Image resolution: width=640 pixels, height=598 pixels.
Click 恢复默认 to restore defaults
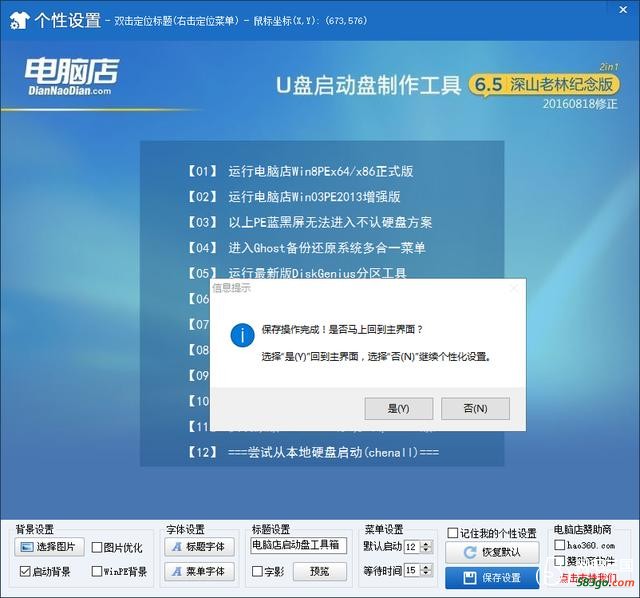(492, 552)
